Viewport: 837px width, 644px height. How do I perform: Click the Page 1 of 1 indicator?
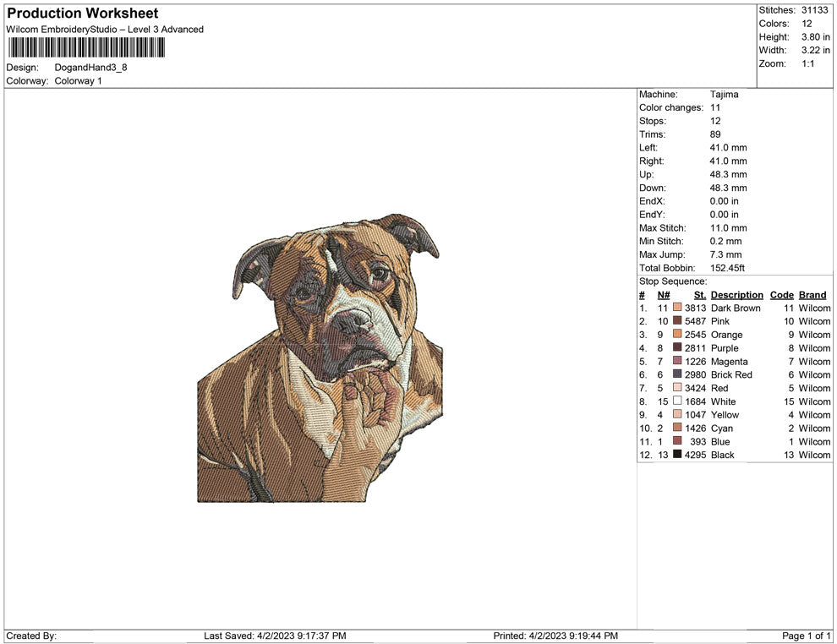[x=806, y=636]
